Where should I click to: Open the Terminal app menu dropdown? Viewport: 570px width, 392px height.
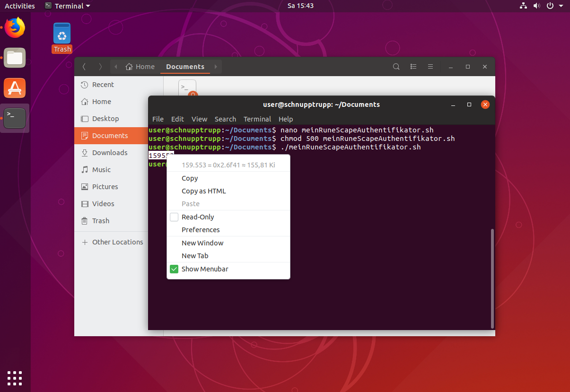[67, 6]
